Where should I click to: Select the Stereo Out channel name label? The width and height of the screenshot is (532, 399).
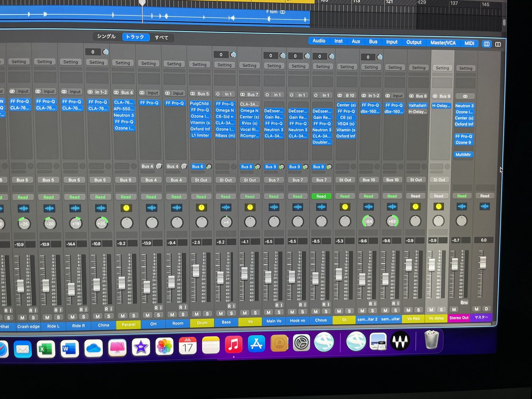(459, 318)
